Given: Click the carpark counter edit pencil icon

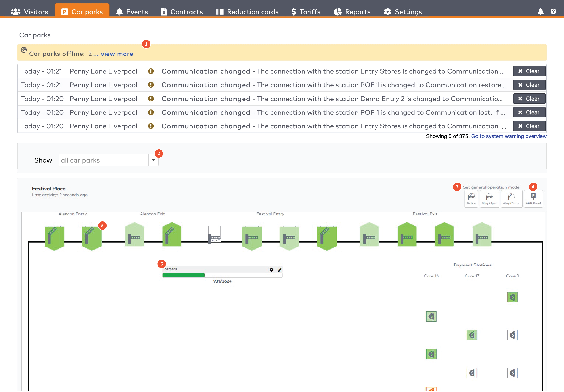Looking at the screenshot, I should point(280,270).
